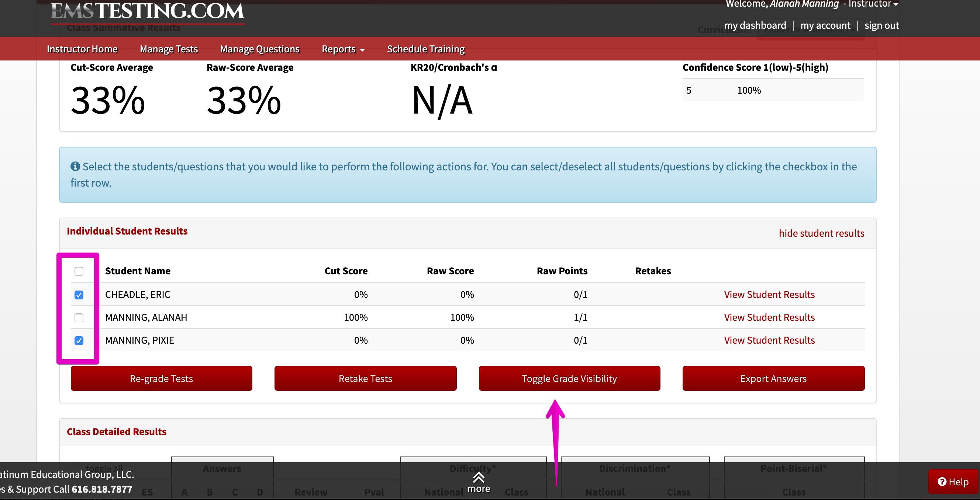Click the Cut-Score Average label

[112, 67]
